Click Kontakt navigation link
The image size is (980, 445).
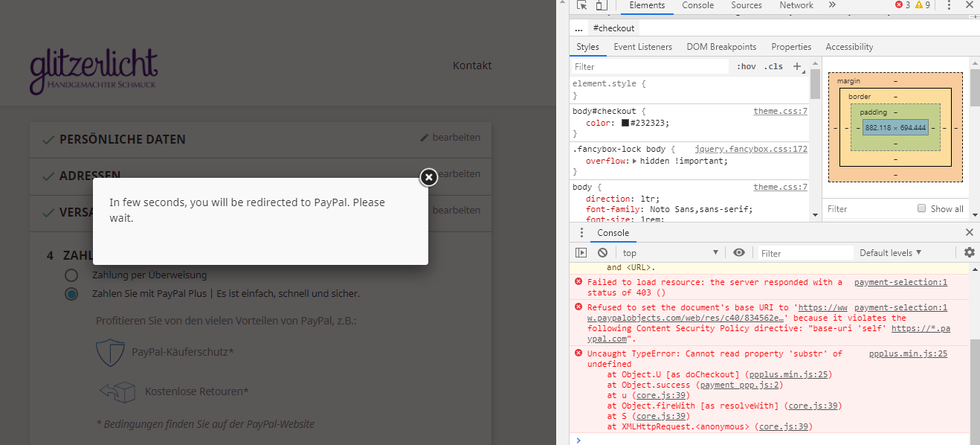[x=472, y=65]
